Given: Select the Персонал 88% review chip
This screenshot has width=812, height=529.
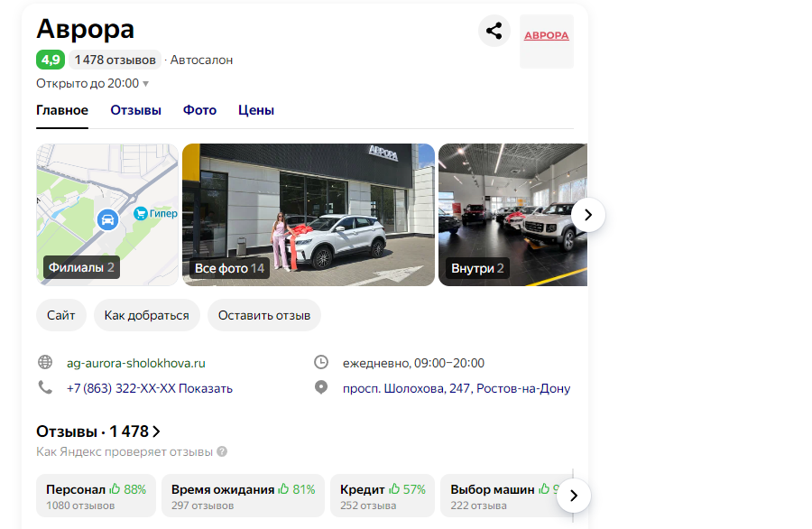Looking at the screenshot, I should point(96,496).
